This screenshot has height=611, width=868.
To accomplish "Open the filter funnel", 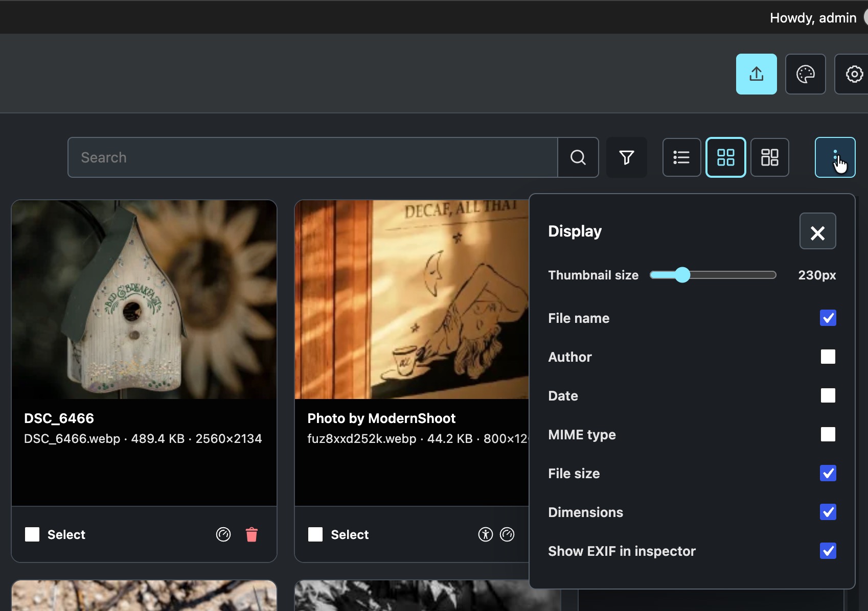I will (627, 157).
